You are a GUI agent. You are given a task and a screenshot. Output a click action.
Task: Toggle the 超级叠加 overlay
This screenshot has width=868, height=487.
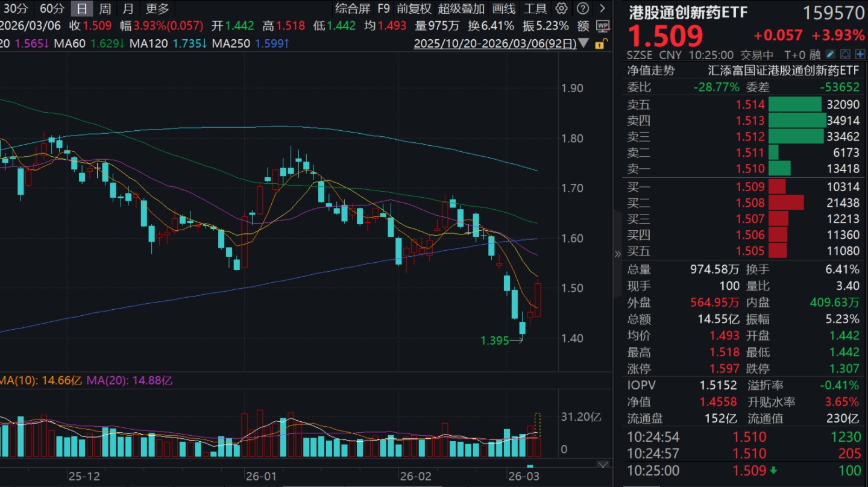(x=461, y=8)
